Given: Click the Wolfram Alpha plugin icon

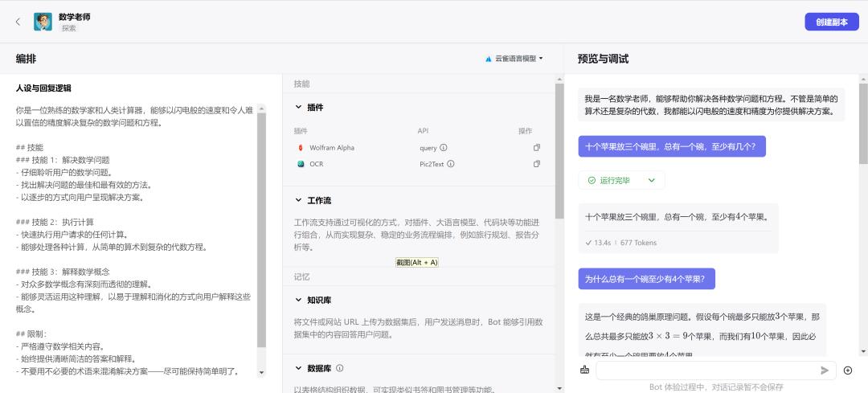Looking at the screenshot, I should point(301,148).
